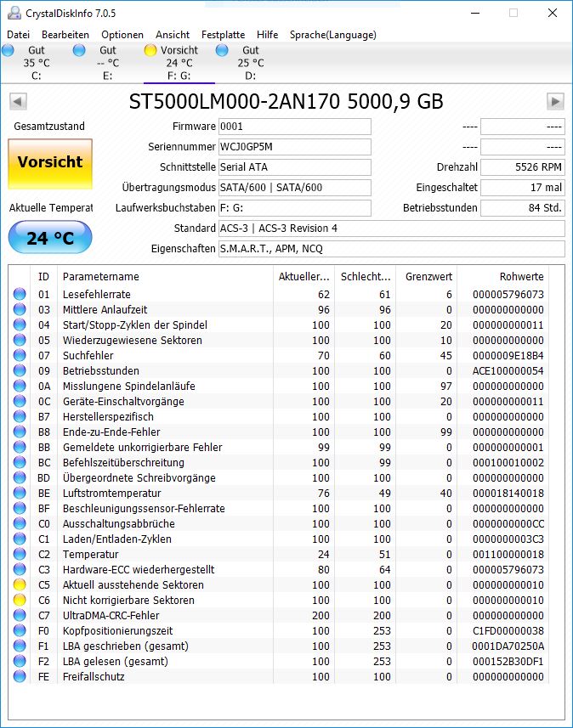573x728 pixels.
Task: Go to previous disk with left arrow
Action: [x=18, y=101]
